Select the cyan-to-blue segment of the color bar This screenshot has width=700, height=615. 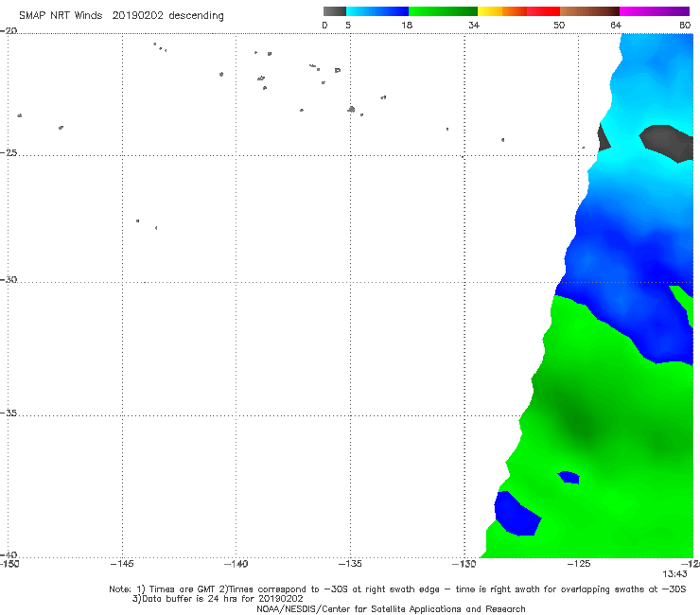[x=377, y=11]
